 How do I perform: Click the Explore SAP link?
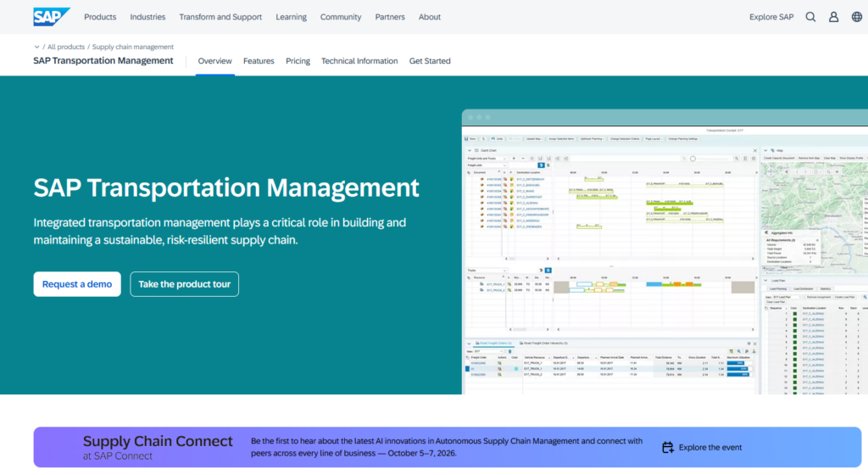click(771, 17)
